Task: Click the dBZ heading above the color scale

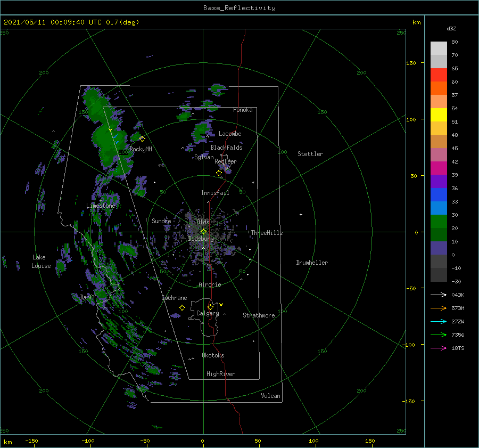Action: coord(451,28)
